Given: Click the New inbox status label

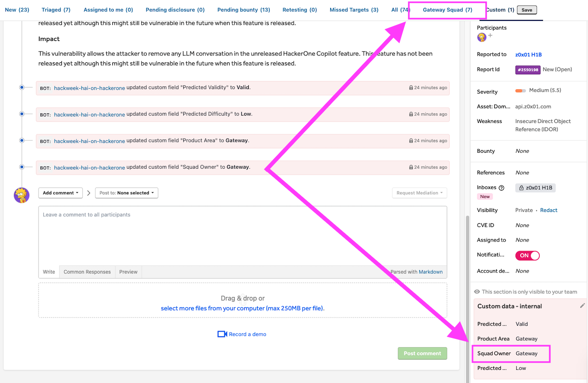Looking at the screenshot, I should coord(485,197).
